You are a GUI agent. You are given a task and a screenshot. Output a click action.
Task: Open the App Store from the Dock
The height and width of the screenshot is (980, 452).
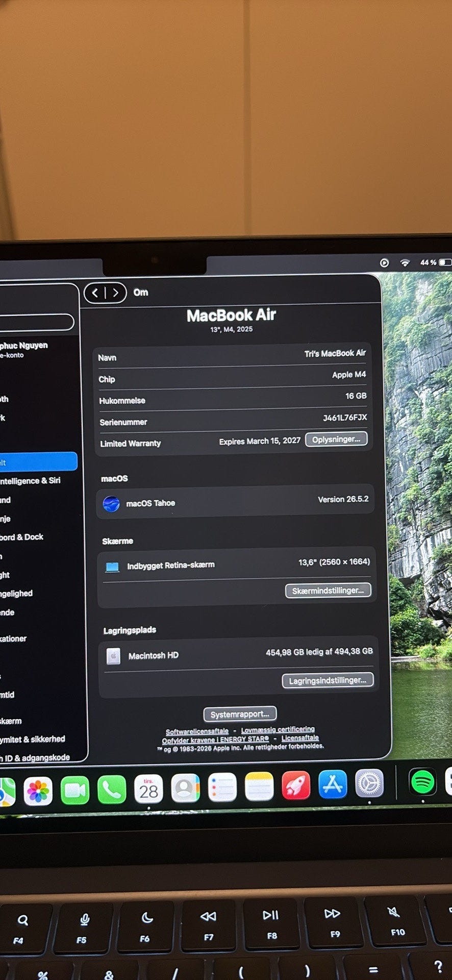(x=333, y=785)
